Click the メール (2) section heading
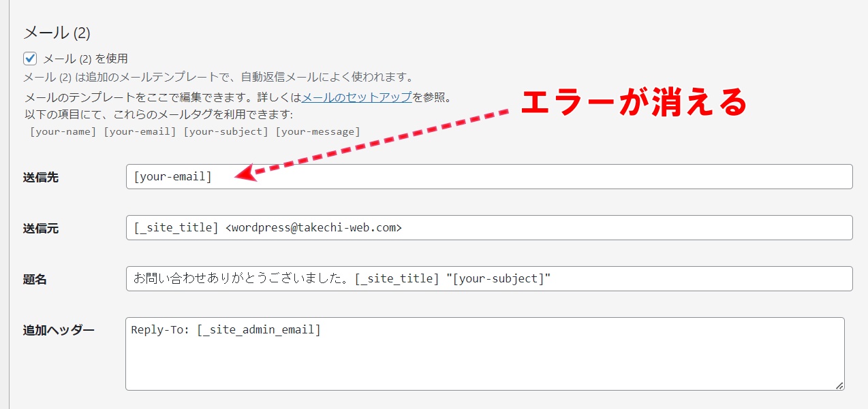This screenshot has height=409, width=868. pos(57,33)
